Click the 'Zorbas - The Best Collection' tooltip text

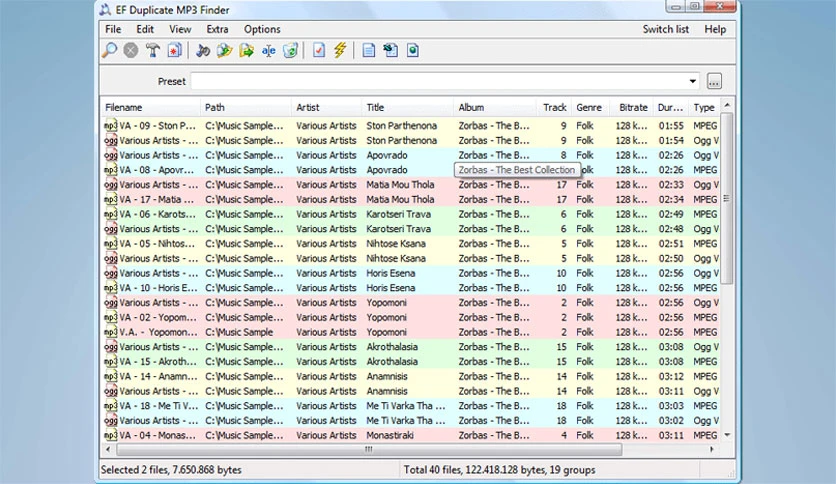[x=517, y=170]
